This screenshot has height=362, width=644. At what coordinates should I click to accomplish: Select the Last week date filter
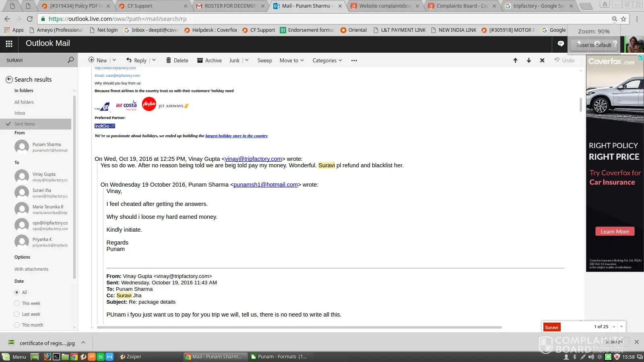tap(17, 314)
